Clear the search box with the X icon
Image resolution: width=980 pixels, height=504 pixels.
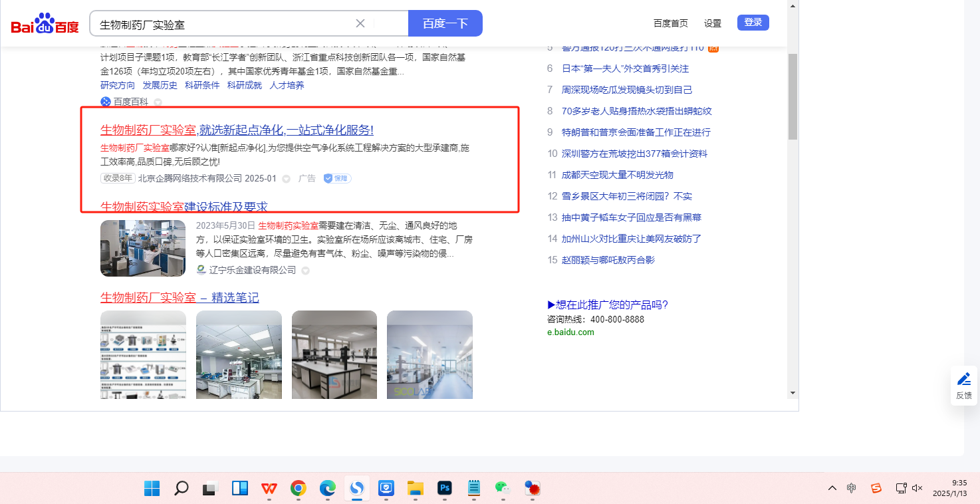(360, 23)
